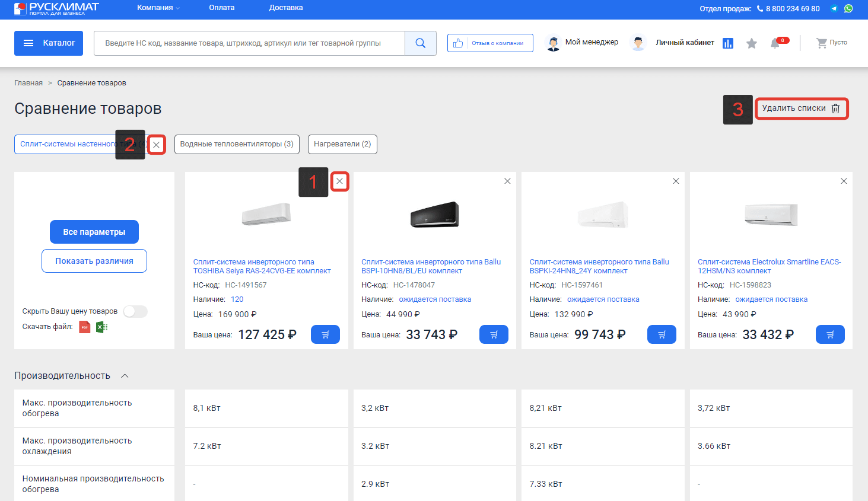Screen dimensions: 868x501
Task: Remove Ballu BSPI-10HN8 from comparison
Action: (507, 181)
